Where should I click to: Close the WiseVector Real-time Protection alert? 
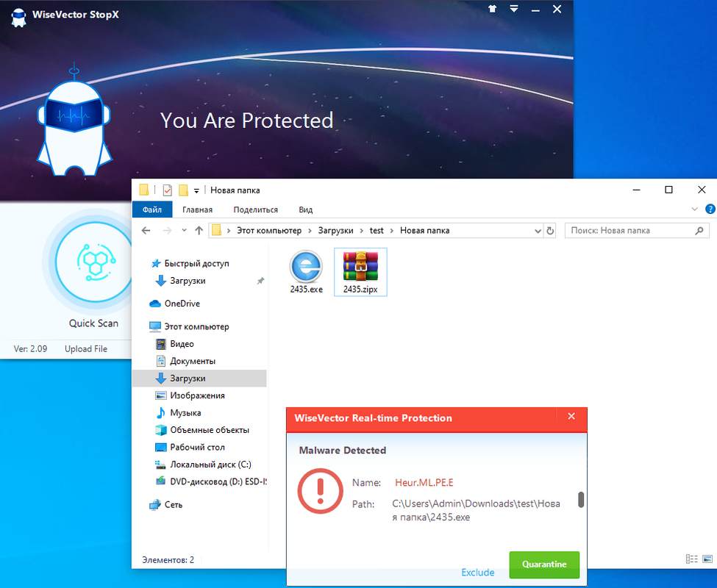click(571, 416)
